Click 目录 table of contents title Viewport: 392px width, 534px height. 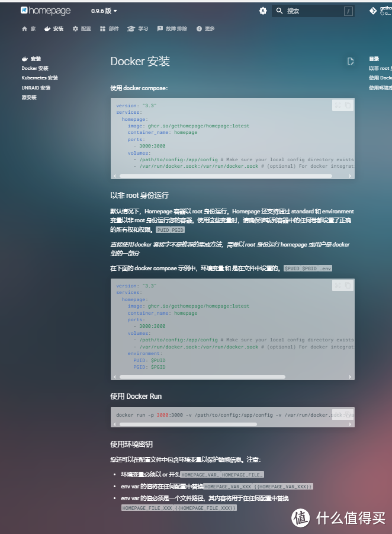click(x=374, y=59)
